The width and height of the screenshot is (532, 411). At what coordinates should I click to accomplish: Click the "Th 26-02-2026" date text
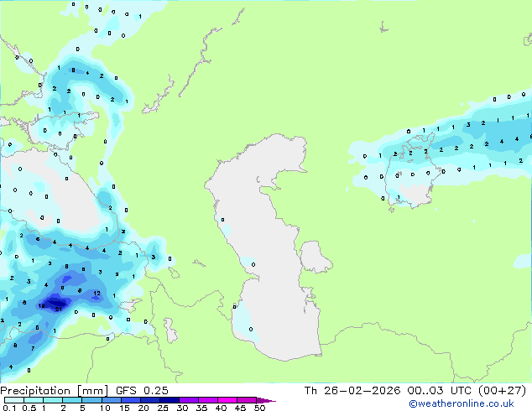(352, 391)
